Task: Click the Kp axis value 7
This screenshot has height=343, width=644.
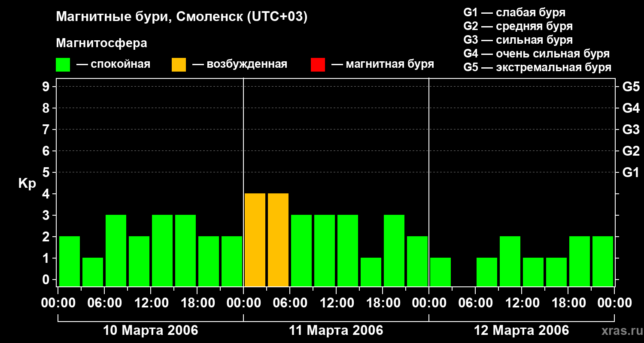Action: pos(47,130)
